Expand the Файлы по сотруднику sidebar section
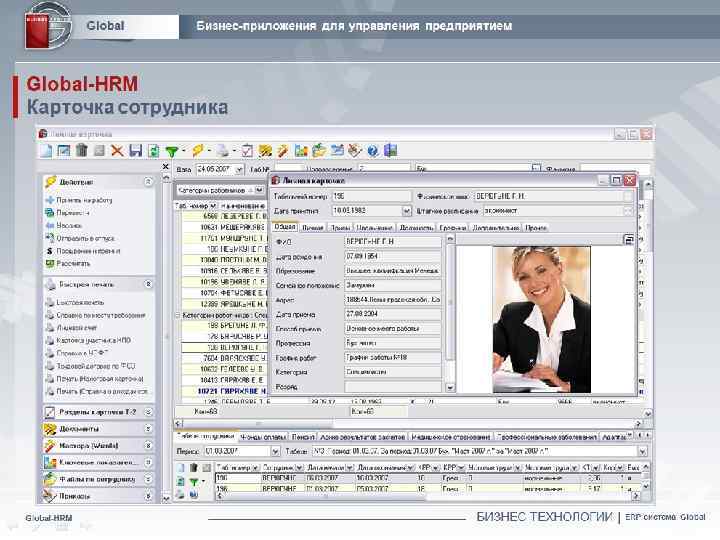The height and width of the screenshot is (540, 720). (148, 479)
